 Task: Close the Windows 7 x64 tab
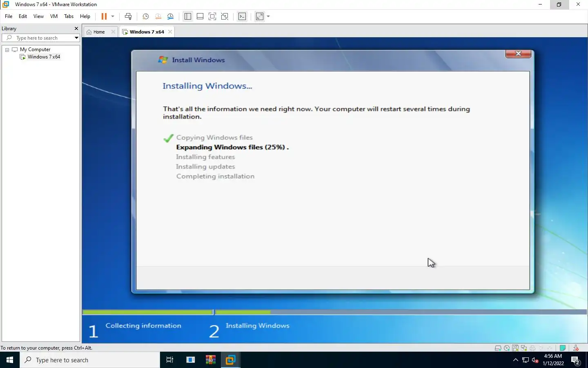170,32
